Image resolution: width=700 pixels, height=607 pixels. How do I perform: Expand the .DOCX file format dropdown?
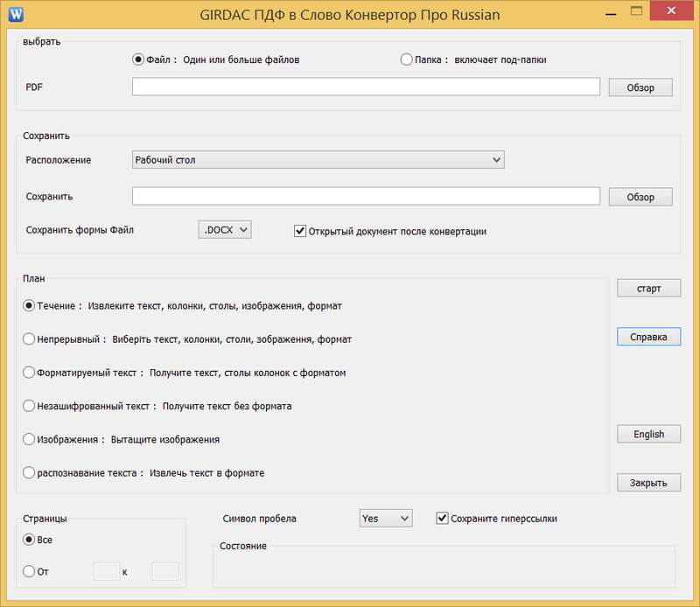225,230
